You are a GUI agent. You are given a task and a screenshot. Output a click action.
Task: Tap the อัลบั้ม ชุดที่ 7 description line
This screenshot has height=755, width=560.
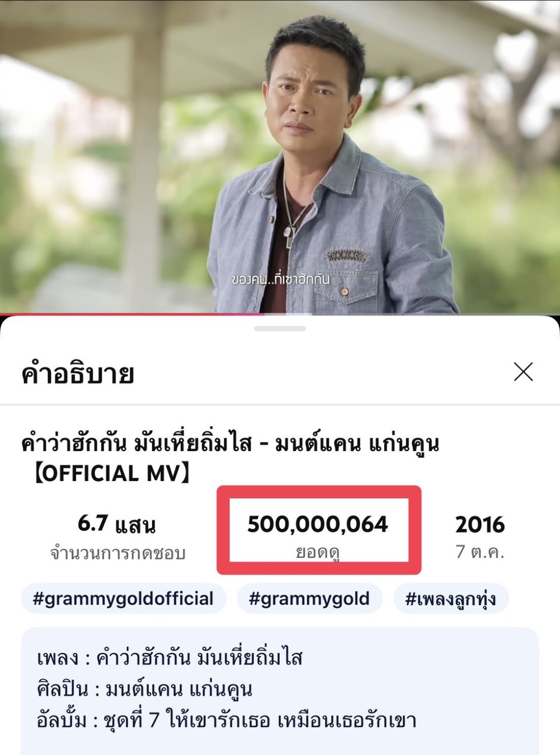click(227, 720)
